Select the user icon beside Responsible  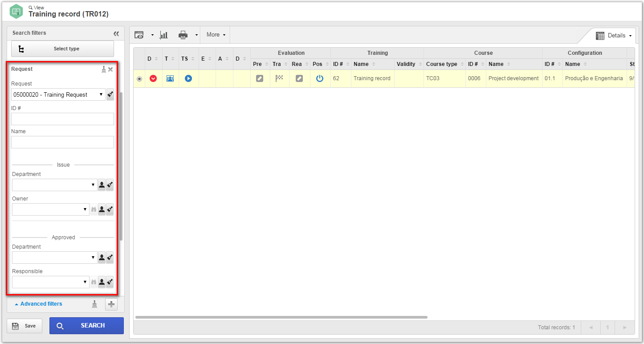pyautogui.click(x=102, y=282)
